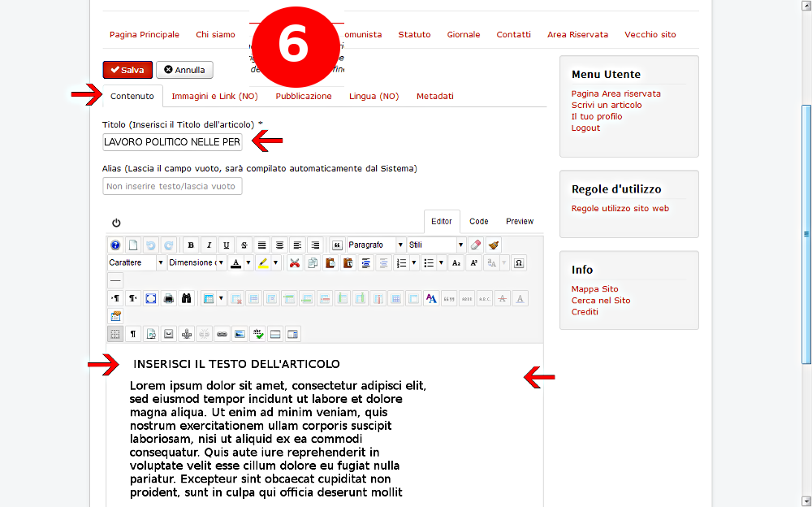Click the Logout link in Menu Utente
This screenshot has height=507, width=812.
tap(585, 128)
